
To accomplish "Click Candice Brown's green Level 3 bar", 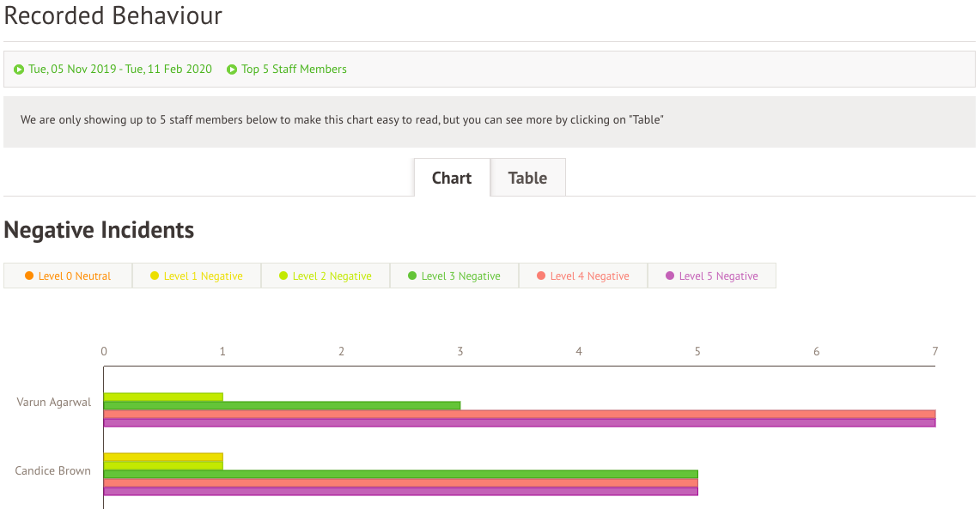I will pyautogui.click(x=400, y=474).
